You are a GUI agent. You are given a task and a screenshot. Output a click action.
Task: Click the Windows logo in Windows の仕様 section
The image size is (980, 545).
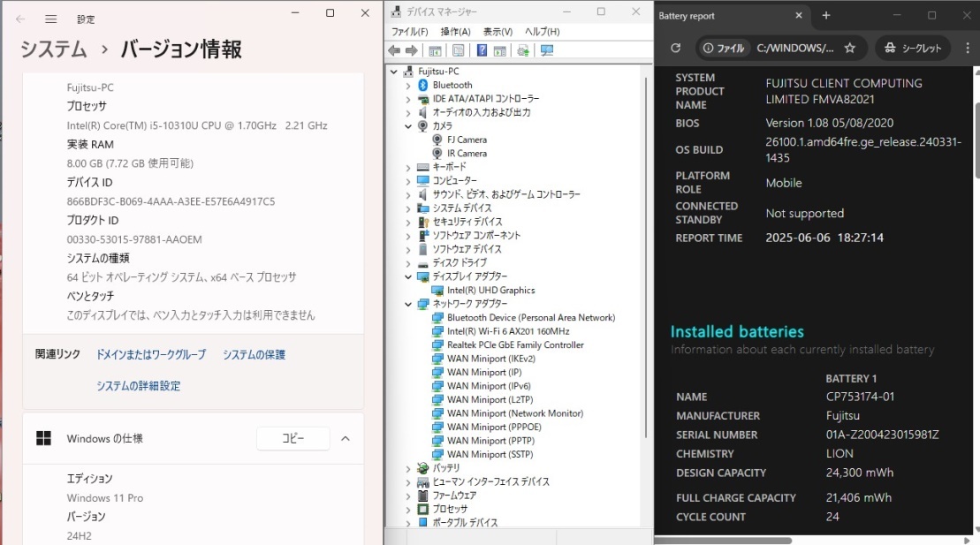[x=44, y=439]
